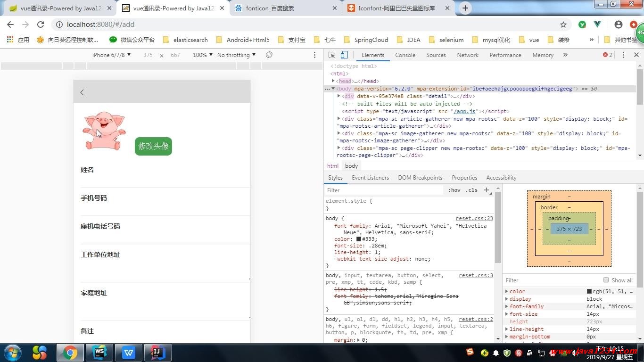Viewport: 644px width, 362px height.
Task: Bookmark this page with the star icon
Action: [x=563, y=25]
